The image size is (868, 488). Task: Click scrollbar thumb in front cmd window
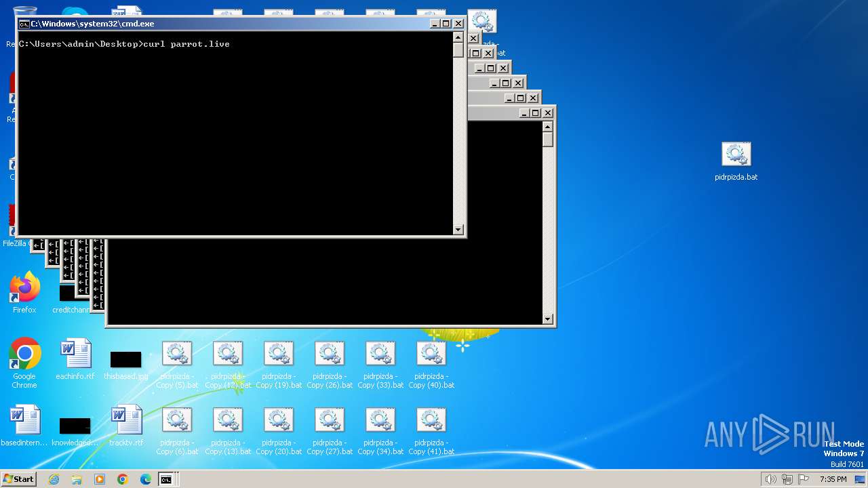[458, 50]
